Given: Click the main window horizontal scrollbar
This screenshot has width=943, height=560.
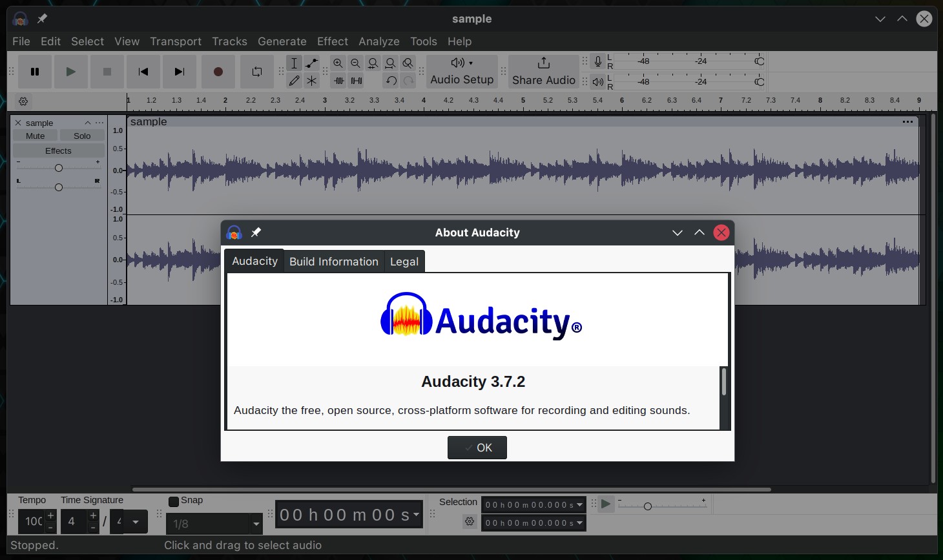Looking at the screenshot, I should coord(451,490).
